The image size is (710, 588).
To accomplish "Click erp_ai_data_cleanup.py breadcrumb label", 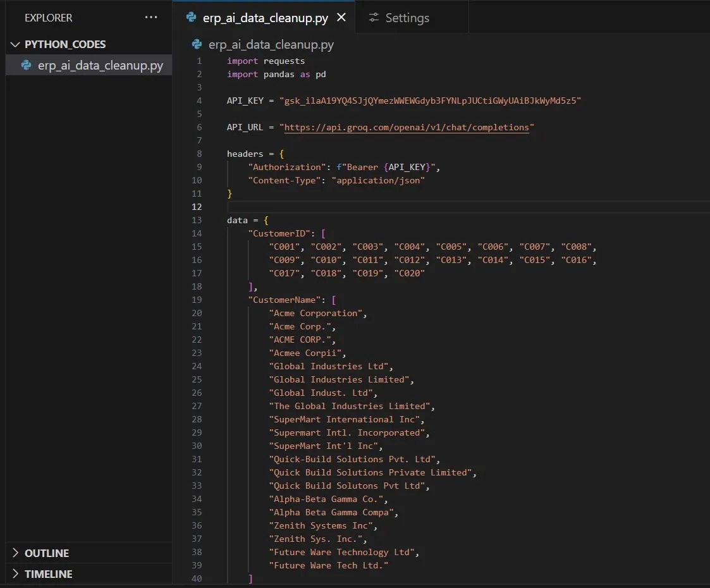I will click(271, 45).
